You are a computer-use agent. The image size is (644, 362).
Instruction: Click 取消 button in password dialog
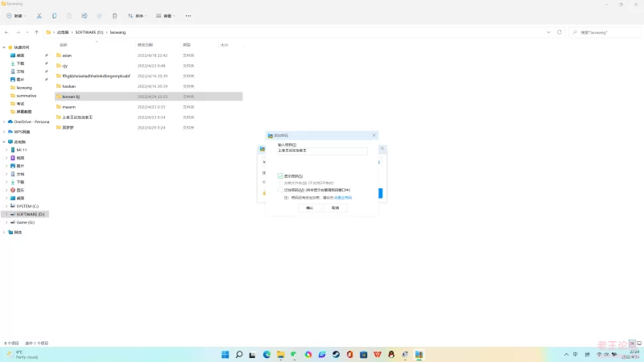(335, 208)
